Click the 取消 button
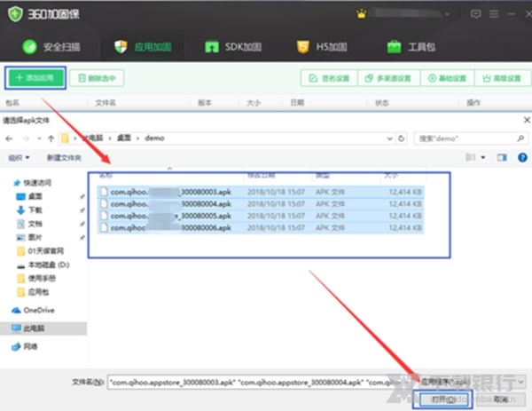 [500, 399]
